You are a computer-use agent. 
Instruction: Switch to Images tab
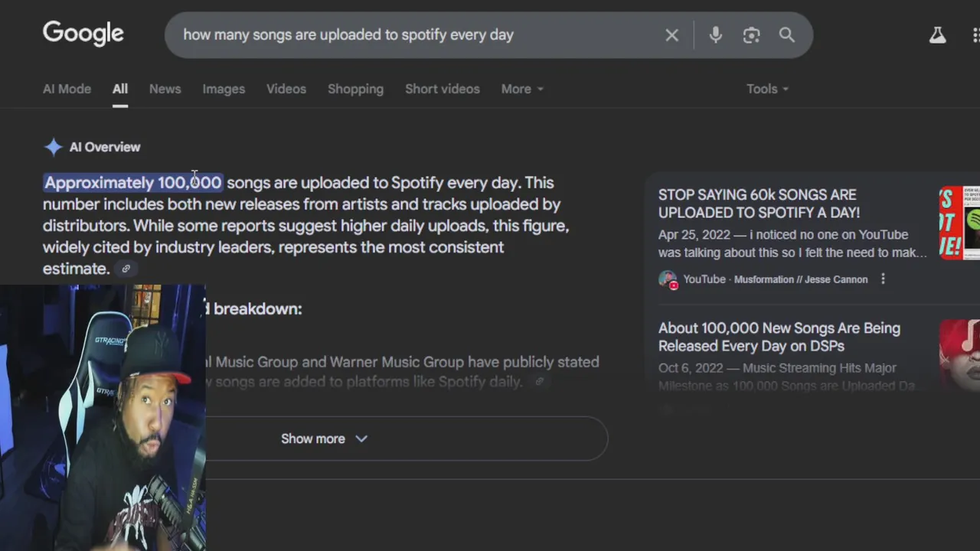click(224, 89)
